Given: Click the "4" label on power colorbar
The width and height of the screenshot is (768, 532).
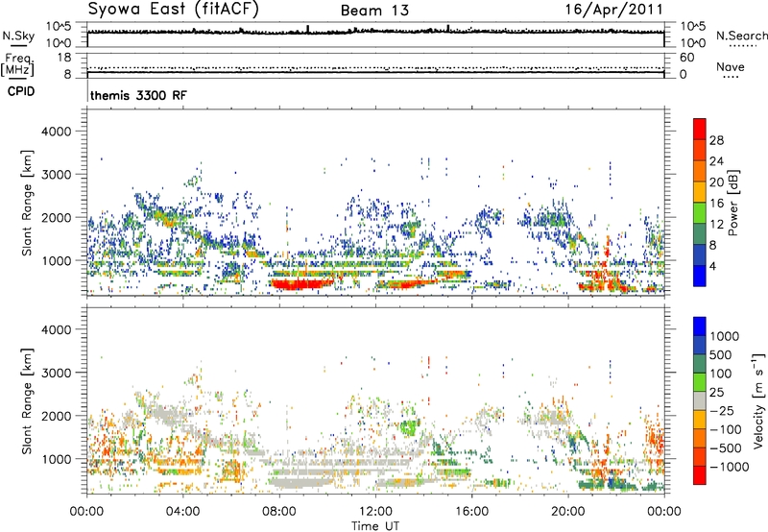Looking at the screenshot, I should [x=713, y=266].
